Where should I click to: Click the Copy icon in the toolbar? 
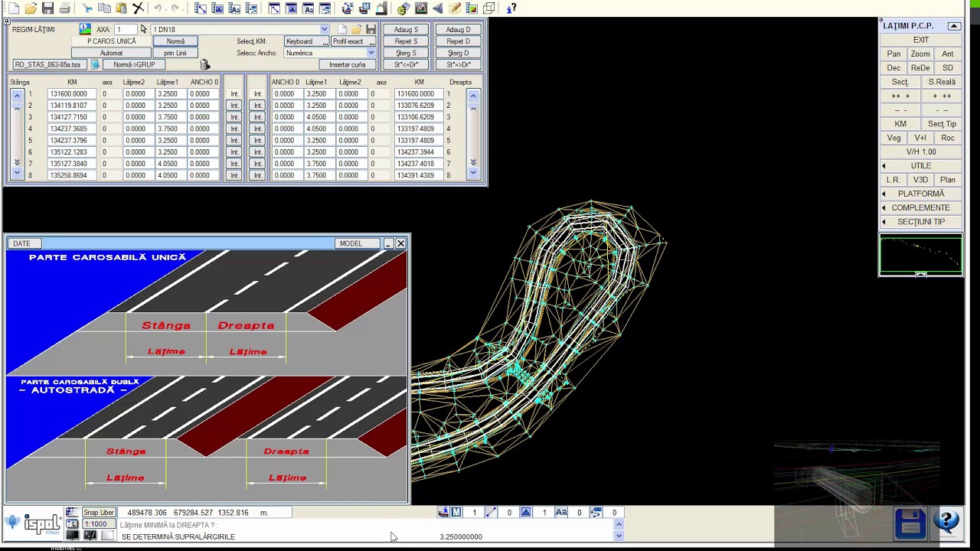click(x=105, y=8)
